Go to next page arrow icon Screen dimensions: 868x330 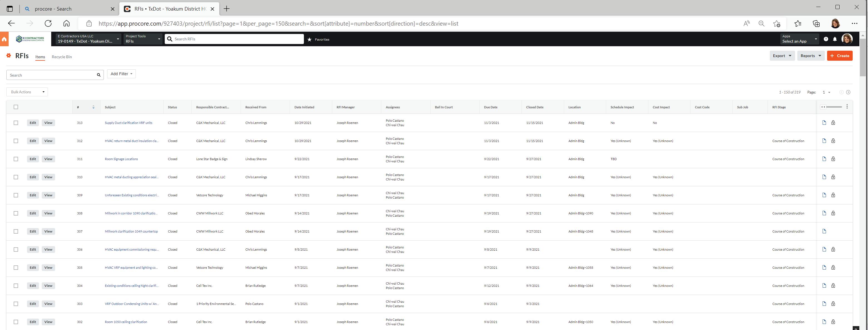click(848, 92)
